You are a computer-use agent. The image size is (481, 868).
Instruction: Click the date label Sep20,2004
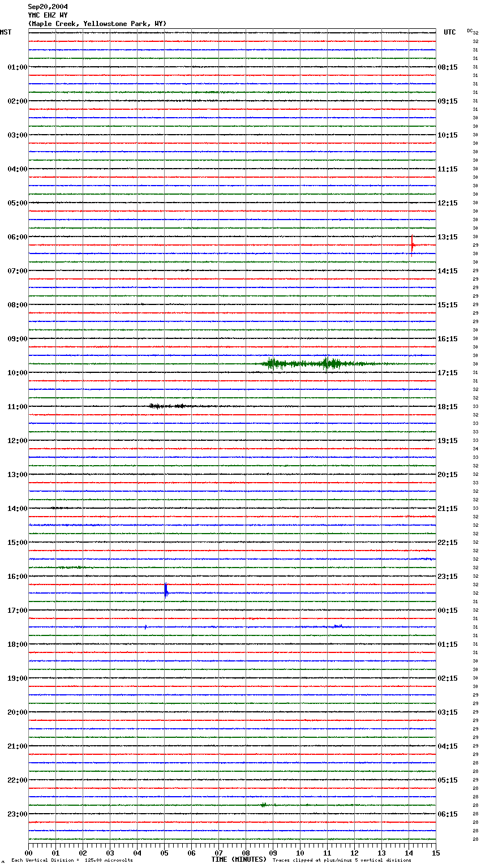pyautogui.click(x=48, y=7)
